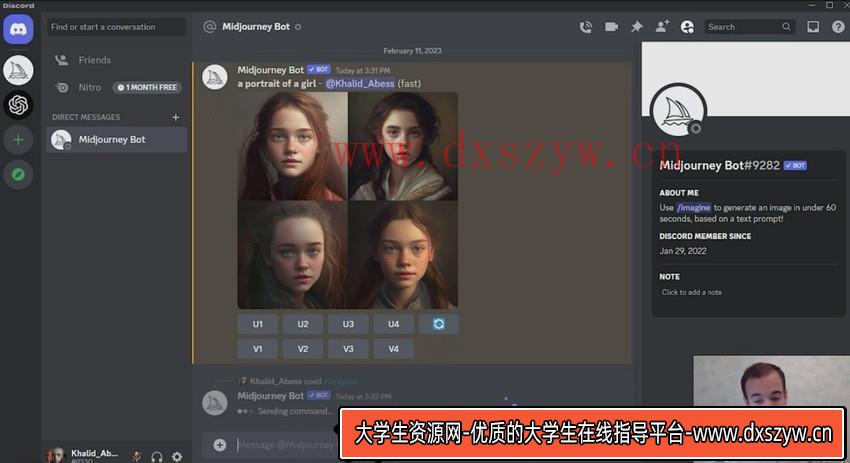Add friends to DM icon
Screen dimensions: 850x463
click(662, 26)
